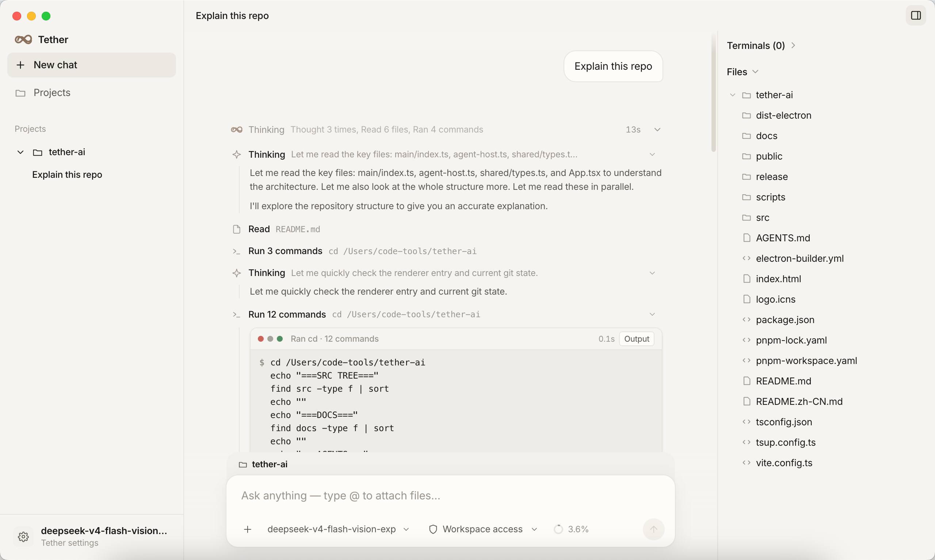
Task: Toggle the right side panel icon
Action: pyautogui.click(x=916, y=15)
